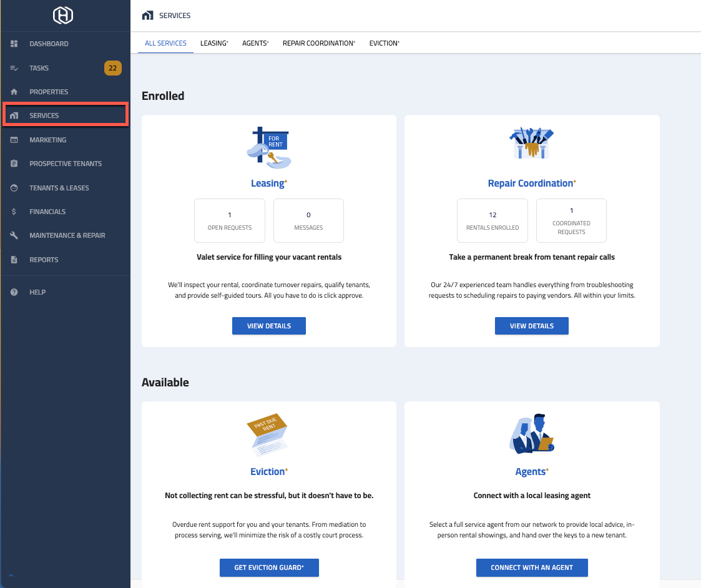The width and height of the screenshot is (701, 588).
Task: Click the 0 Messages box
Action: pyautogui.click(x=308, y=220)
